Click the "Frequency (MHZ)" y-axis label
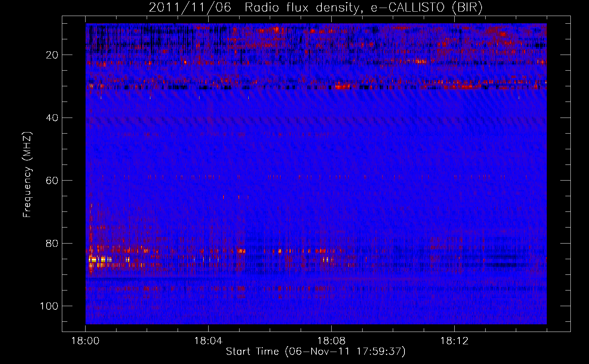This screenshot has height=364, width=589. 27,174
